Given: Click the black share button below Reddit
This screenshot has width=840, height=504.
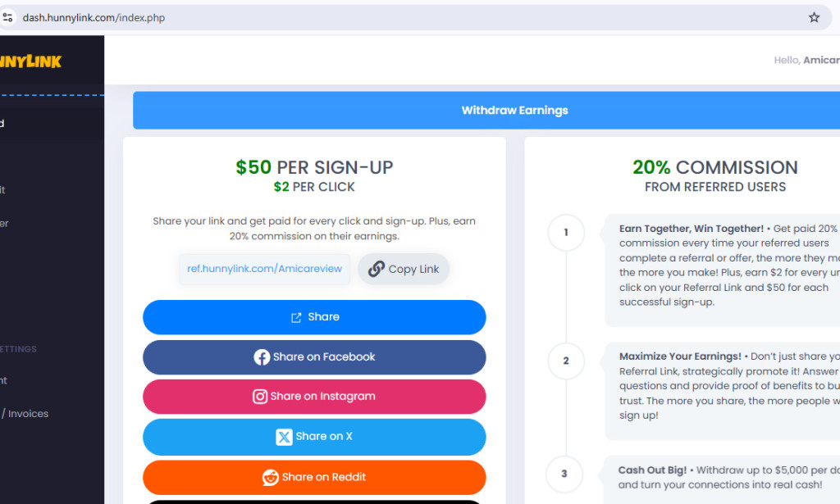Looking at the screenshot, I should [314, 502].
